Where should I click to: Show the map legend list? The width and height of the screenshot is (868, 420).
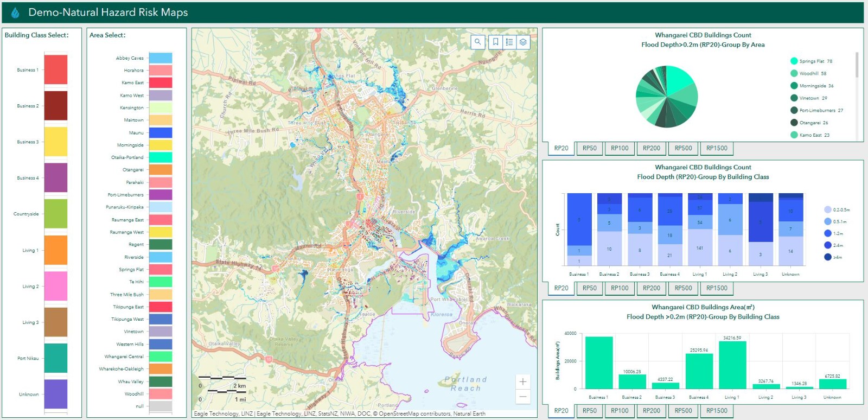(x=509, y=42)
